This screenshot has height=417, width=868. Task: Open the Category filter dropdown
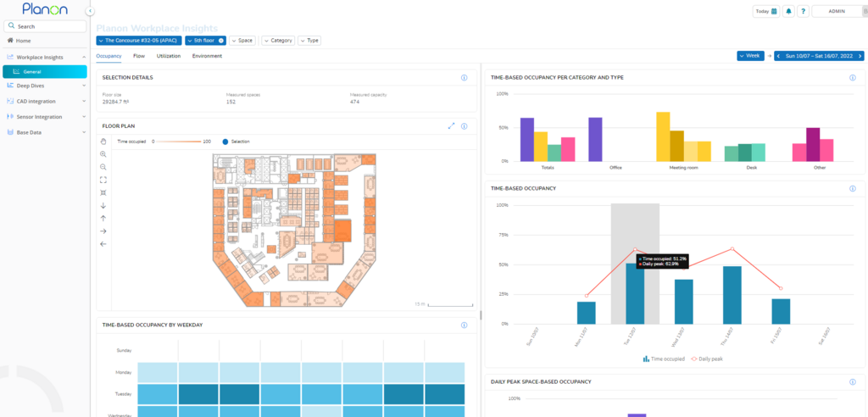[278, 41]
